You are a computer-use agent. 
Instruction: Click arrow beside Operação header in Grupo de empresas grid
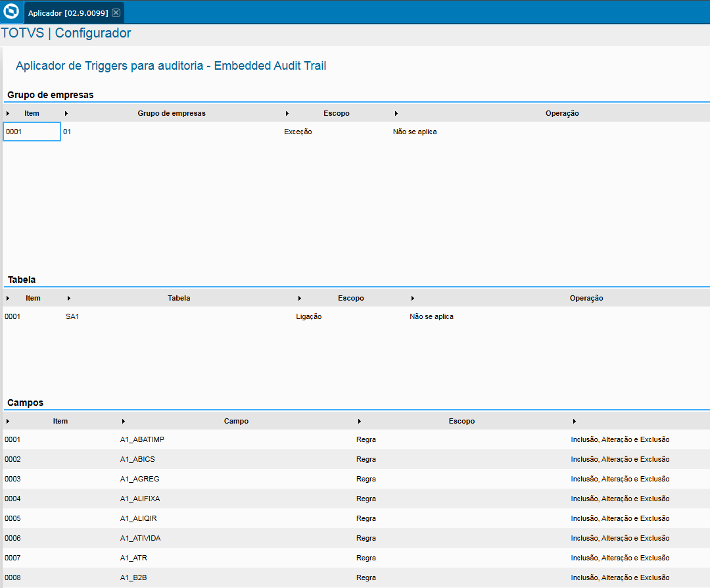click(x=396, y=113)
